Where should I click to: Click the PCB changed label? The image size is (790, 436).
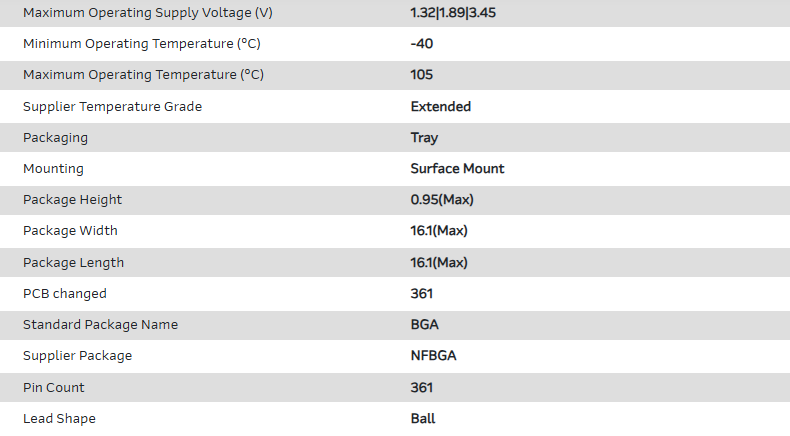[65, 294]
